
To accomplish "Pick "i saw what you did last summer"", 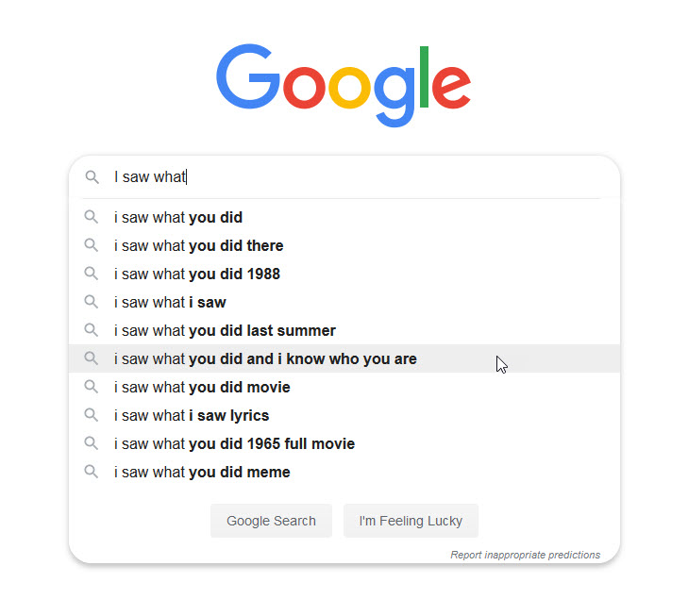I will 225,330.
